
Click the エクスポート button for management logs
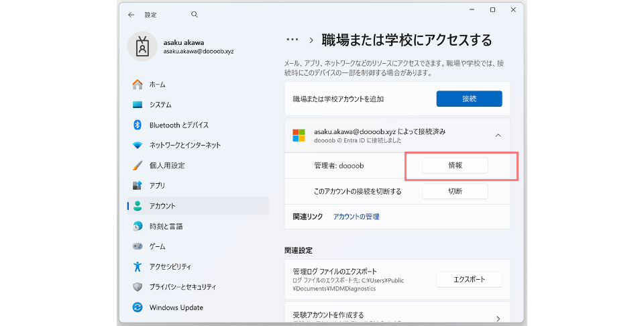coord(469,279)
